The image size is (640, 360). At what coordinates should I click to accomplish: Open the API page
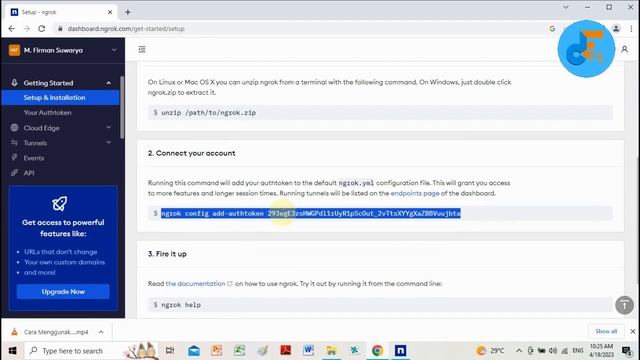tap(29, 173)
